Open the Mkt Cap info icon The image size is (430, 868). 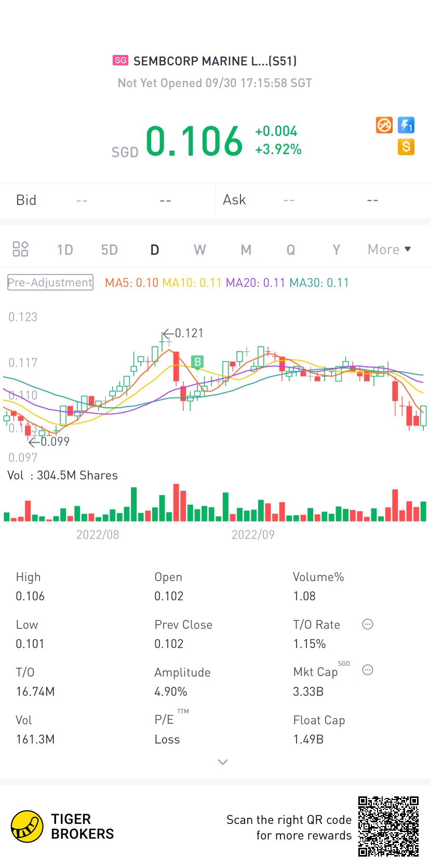(368, 670)
